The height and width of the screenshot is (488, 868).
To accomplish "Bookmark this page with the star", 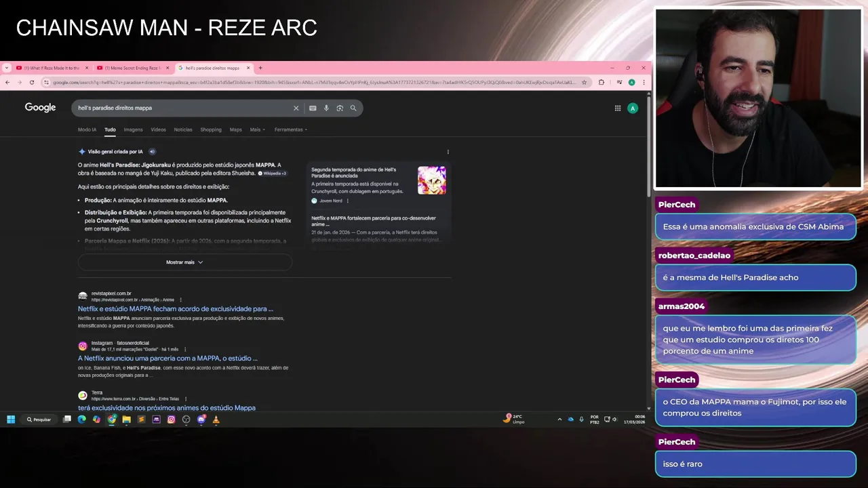I will (x=584, y=83).
